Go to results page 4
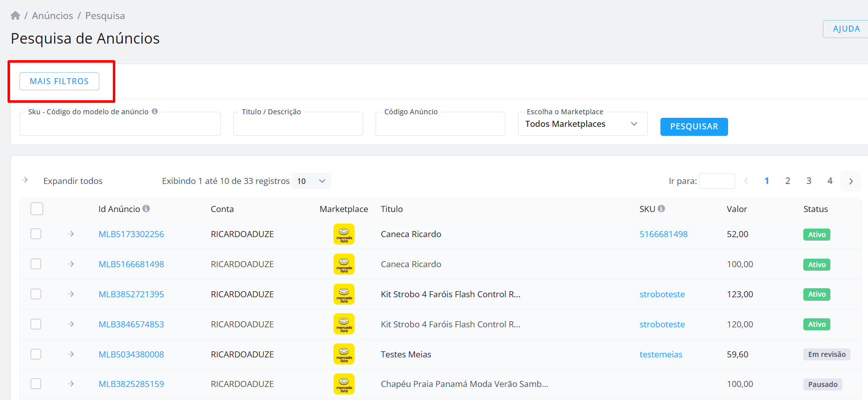The width and height of the screenshot is (868, 400). (x=830, y=181)
